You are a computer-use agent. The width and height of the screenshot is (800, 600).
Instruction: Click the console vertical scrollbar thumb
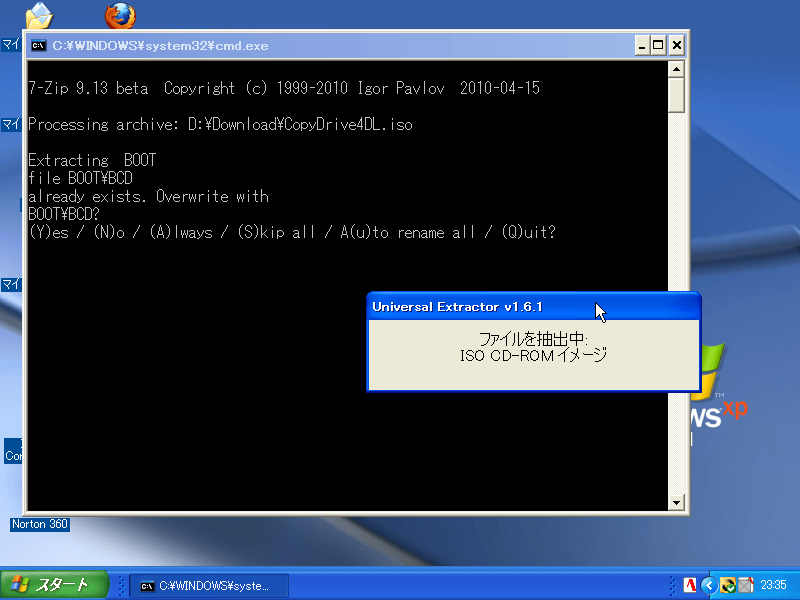point(676,95)
